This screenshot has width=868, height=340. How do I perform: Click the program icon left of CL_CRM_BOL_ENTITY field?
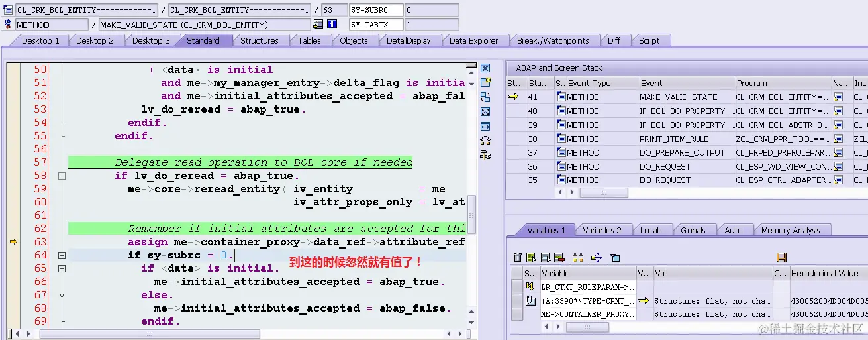(8, 10)
